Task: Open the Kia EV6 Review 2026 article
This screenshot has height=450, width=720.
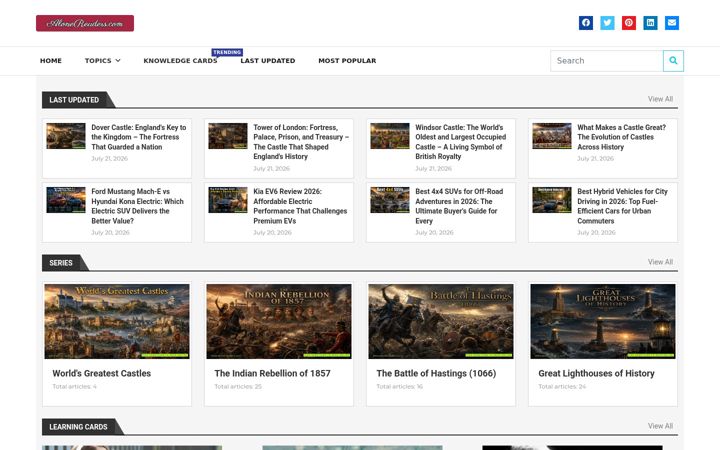Action: 300,206
